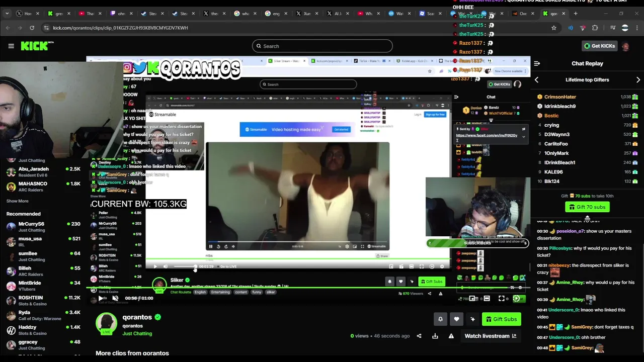This screenshot has width=644, height=362.
Task: Show previous gifters leaderboard
Action: [x=536, y=80]
